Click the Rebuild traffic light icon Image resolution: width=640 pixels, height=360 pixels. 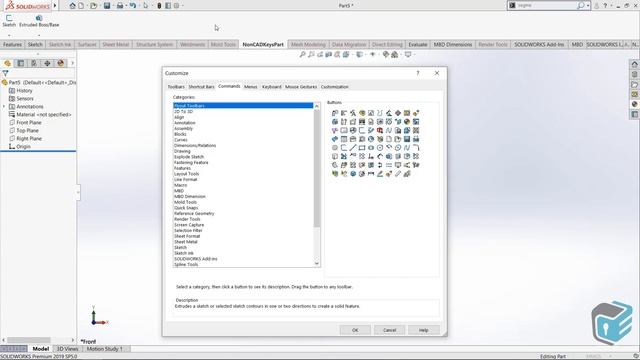click(159, 6)
